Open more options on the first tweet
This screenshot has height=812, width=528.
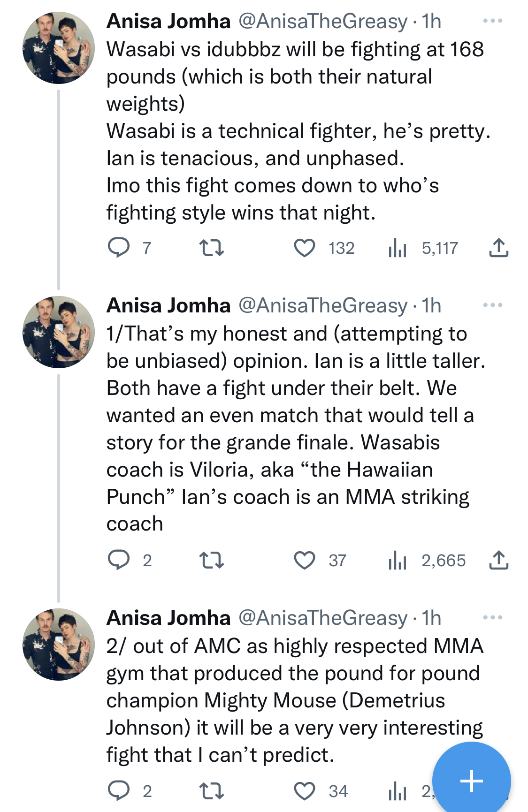493,21
